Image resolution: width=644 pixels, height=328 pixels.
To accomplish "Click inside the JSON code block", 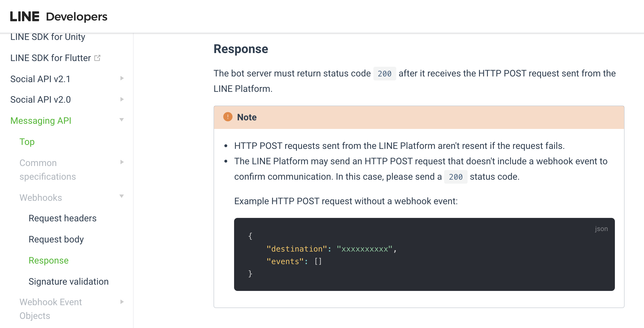I will pyautogui.click(x=424, y=254).
